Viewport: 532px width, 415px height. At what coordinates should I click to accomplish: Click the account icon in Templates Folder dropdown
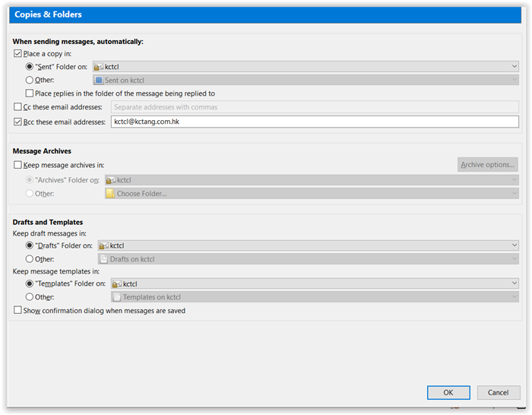pyautogui.click(x=117, y=284)
